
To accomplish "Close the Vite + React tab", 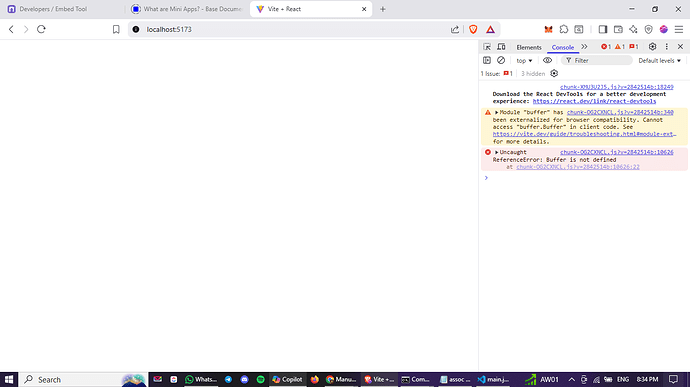I will pyautogui.click(x=364, y=9).
